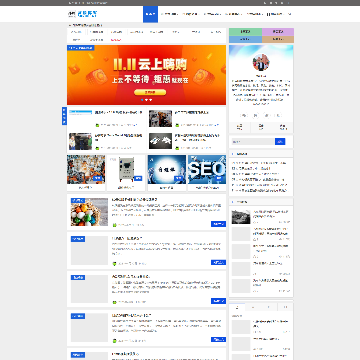Open the orange factory robots image card
The image size is (360, 360).
[86, 169]
